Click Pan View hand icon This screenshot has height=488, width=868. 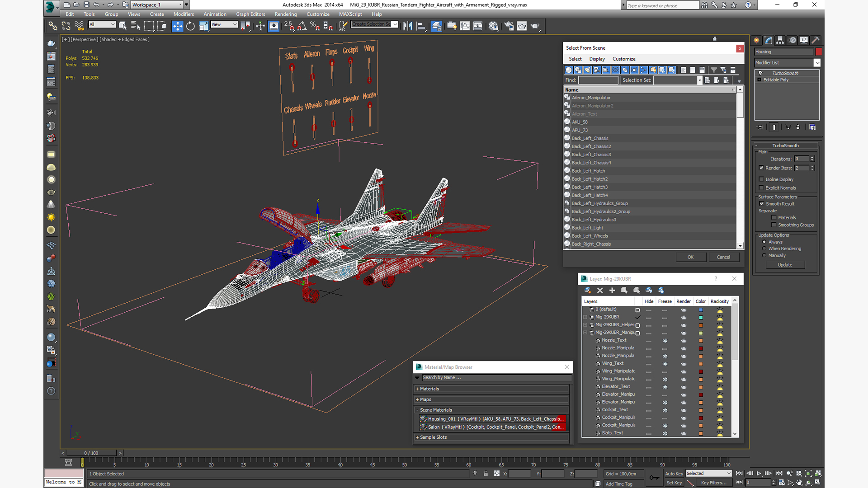coord(799,483)
